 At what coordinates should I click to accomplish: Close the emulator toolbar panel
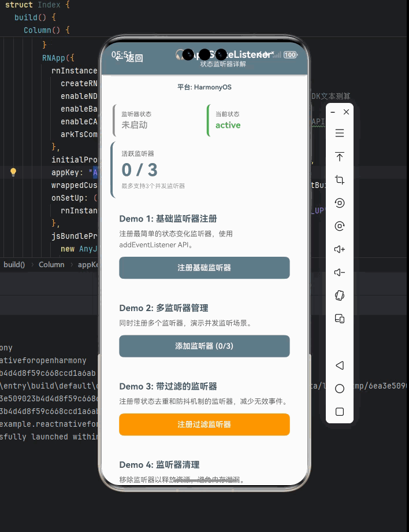[x=346, y=112]
